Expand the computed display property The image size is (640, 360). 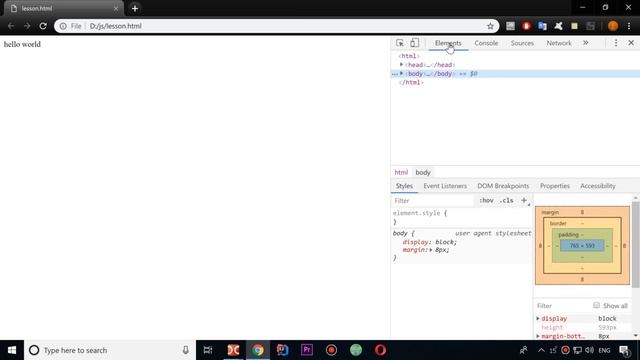tap(538, 318)
